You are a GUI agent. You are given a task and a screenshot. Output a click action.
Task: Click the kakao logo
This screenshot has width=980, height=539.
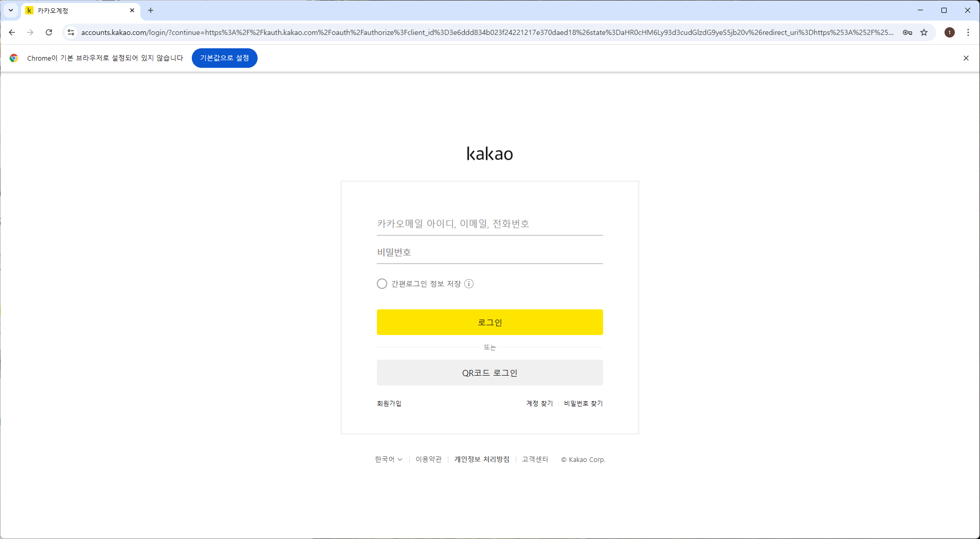(x=489, y=154)
